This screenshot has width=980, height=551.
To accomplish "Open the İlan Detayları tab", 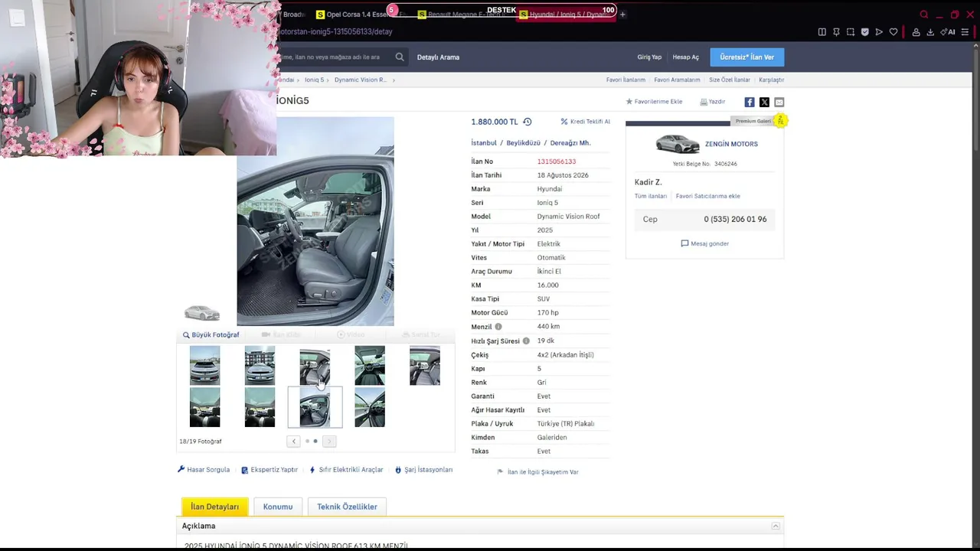I will coord(214,507).
